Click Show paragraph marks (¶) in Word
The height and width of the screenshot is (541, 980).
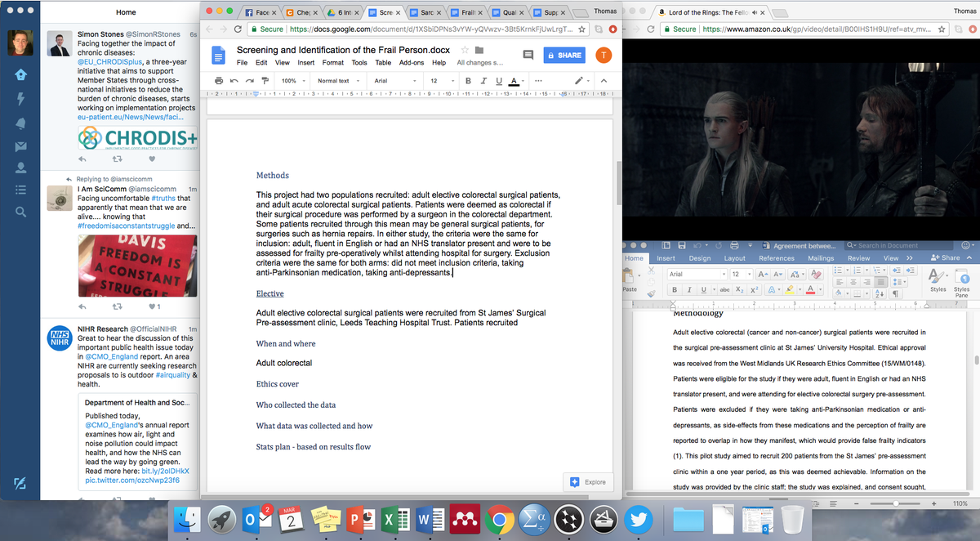coord(895,293)
